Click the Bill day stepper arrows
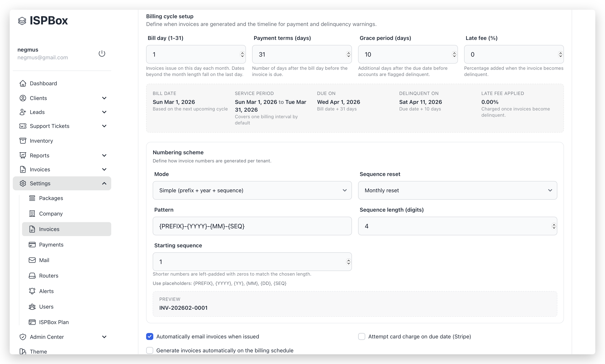This screenshot has width=605, height=364. [x=242, y=54]
